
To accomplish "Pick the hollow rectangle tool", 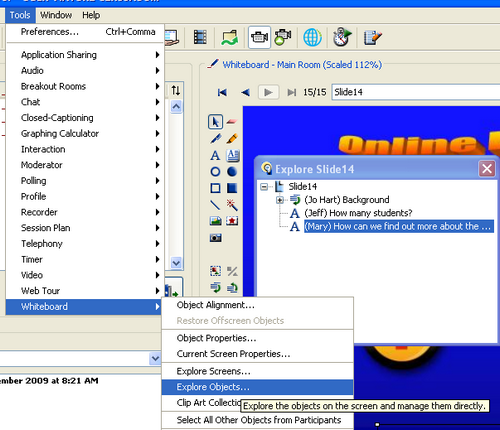I will point(215,188).
